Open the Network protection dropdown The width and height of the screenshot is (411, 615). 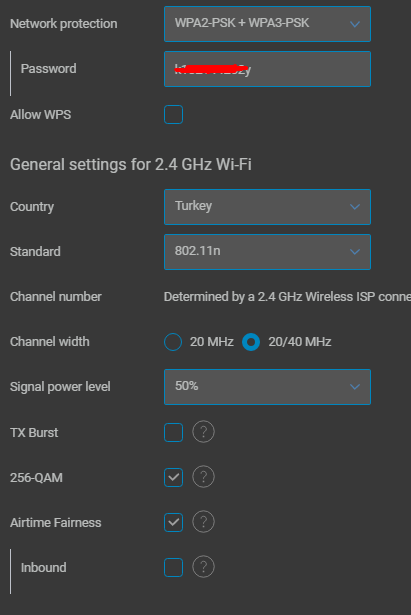pos(267,24)
